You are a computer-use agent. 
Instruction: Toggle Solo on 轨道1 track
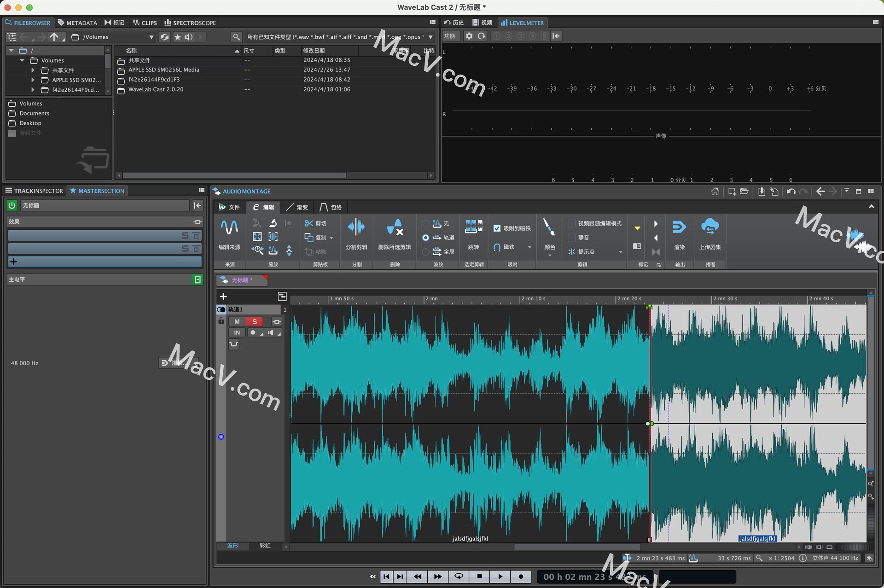[x=254, y=321]
